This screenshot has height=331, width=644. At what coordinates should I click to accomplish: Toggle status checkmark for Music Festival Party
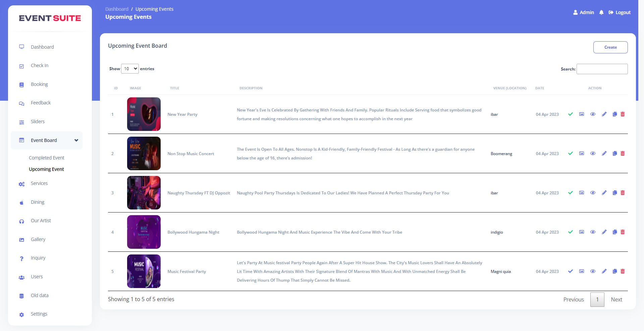(x=570, y=271)
